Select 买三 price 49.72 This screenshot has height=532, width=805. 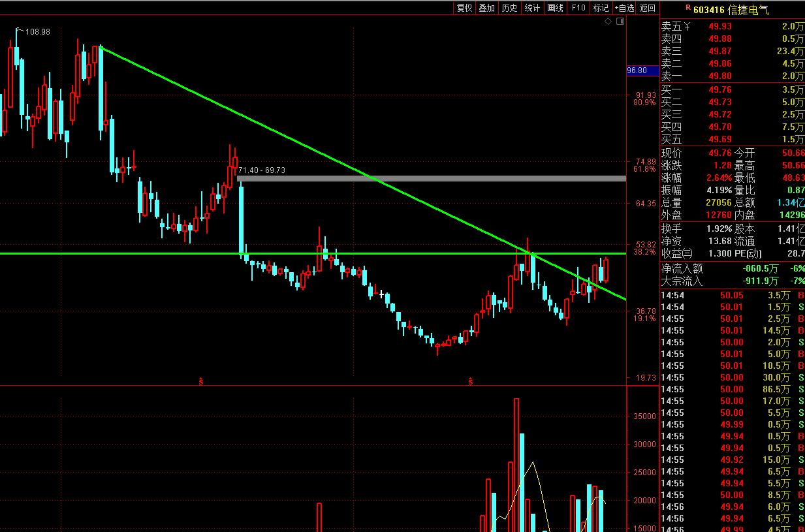click(720, 114)
